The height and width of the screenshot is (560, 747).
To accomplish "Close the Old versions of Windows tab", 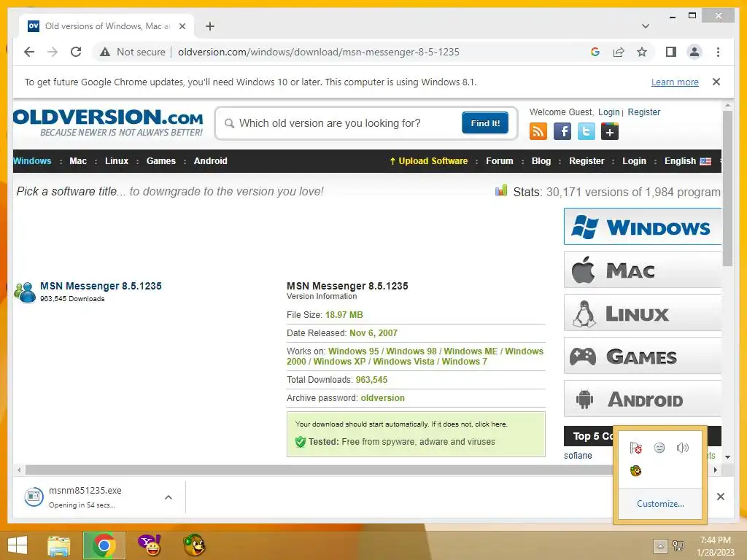I will (x=182, y=26).
